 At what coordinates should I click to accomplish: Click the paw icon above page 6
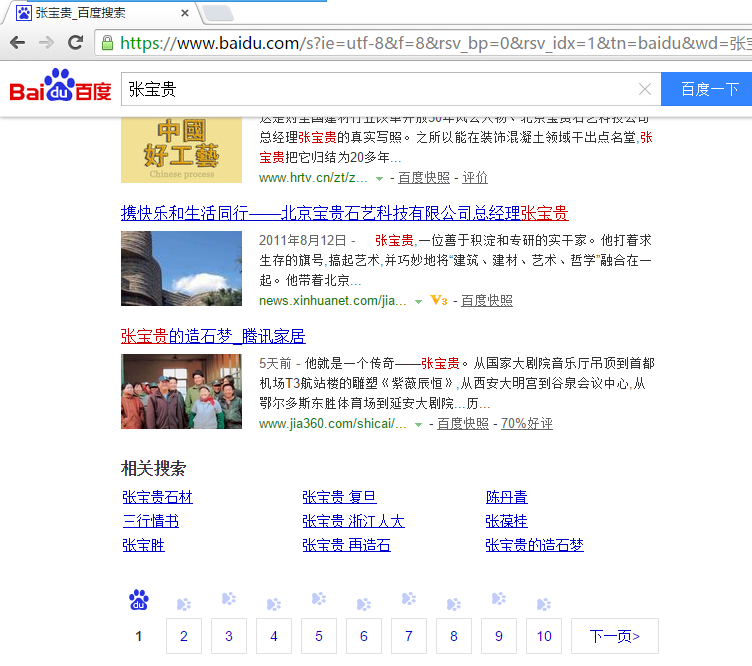[364, 604]
